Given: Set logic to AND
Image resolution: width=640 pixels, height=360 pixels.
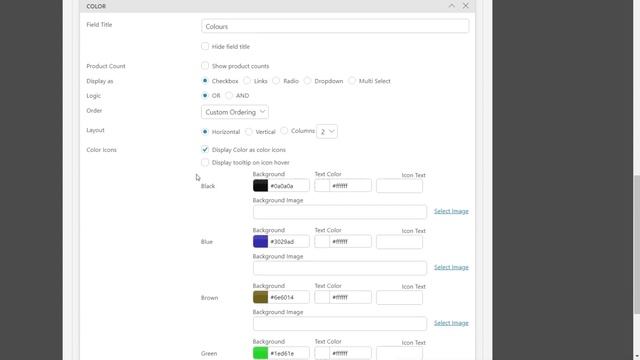Looking at the screenshot, I should (229, 96).
